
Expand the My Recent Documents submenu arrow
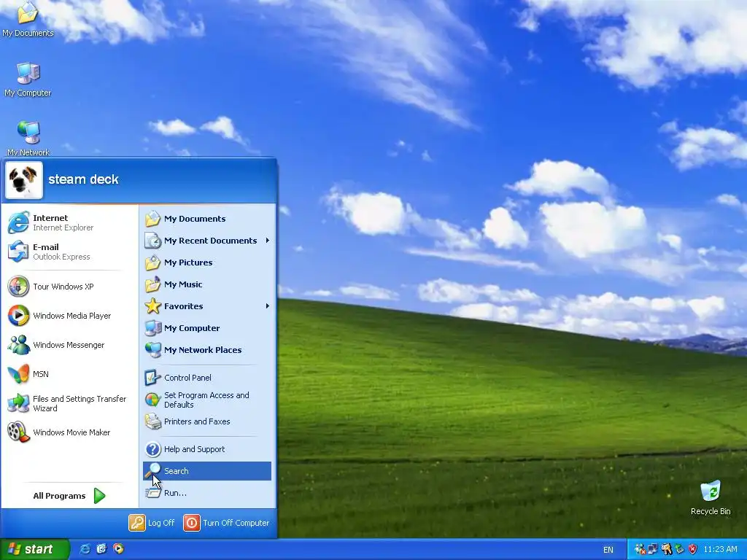(267, 241)
